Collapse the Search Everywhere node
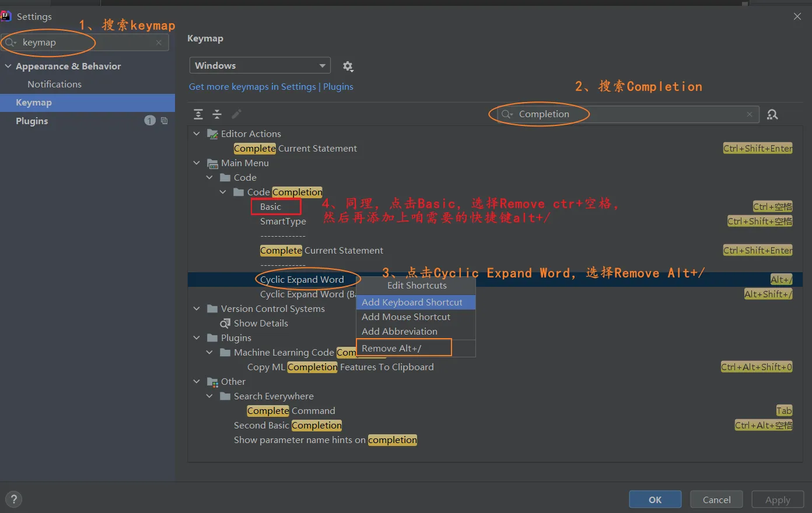 click(209, 396)
